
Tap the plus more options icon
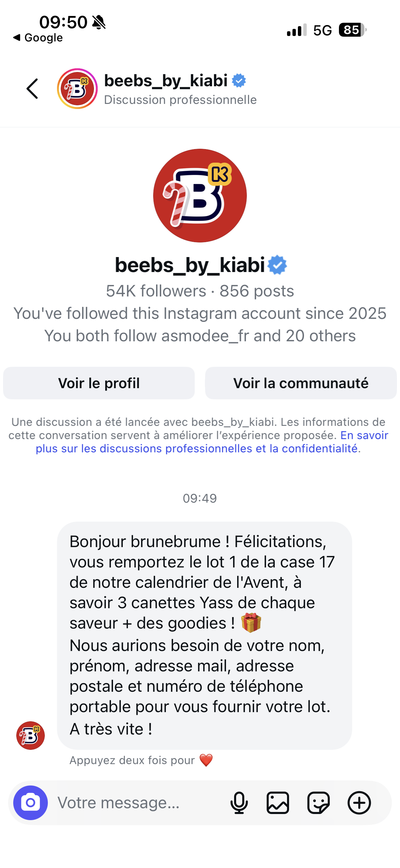pos(359,802)
